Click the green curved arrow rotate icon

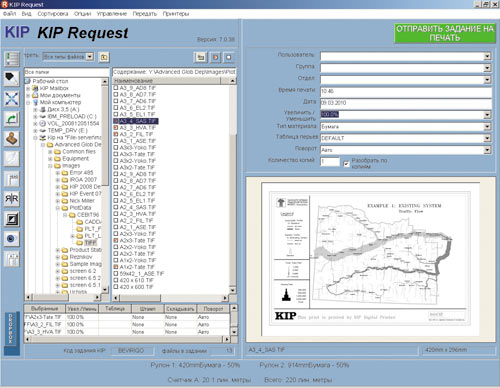tap(12, 119)
